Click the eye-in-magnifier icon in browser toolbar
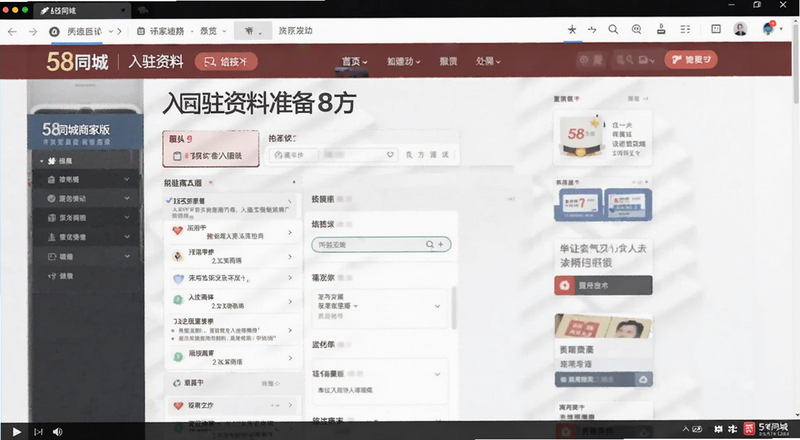The image size is (800, 440). click(x=636, y=30)
